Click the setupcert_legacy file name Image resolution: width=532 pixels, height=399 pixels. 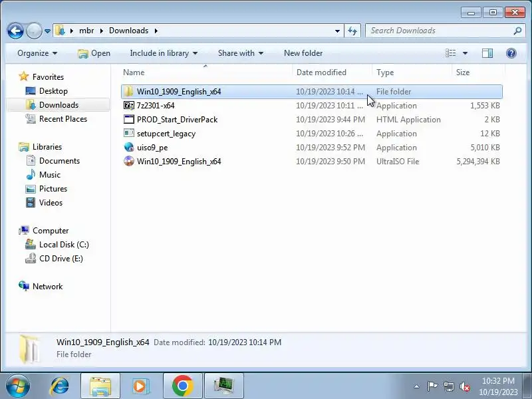point(166,134)
